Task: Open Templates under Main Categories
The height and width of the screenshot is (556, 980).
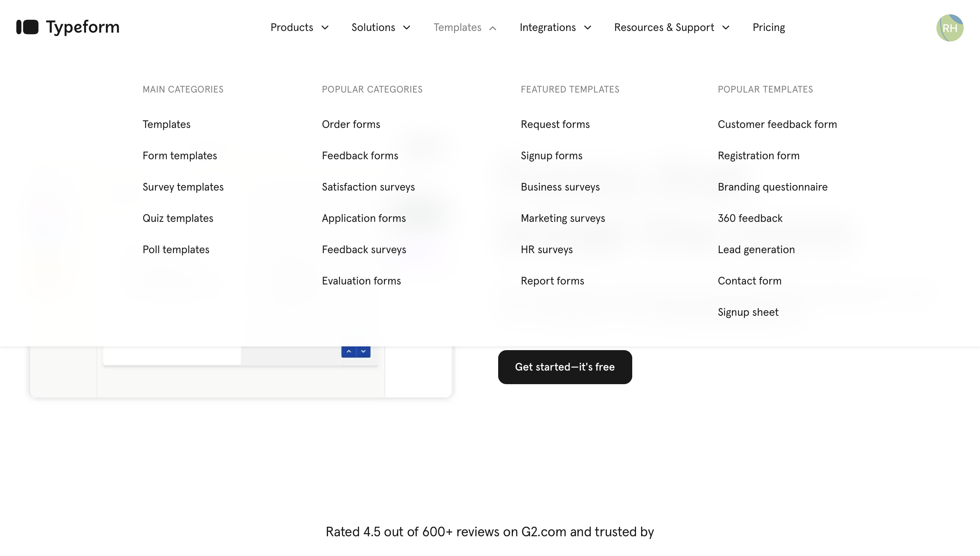Action: click(166, 125)
